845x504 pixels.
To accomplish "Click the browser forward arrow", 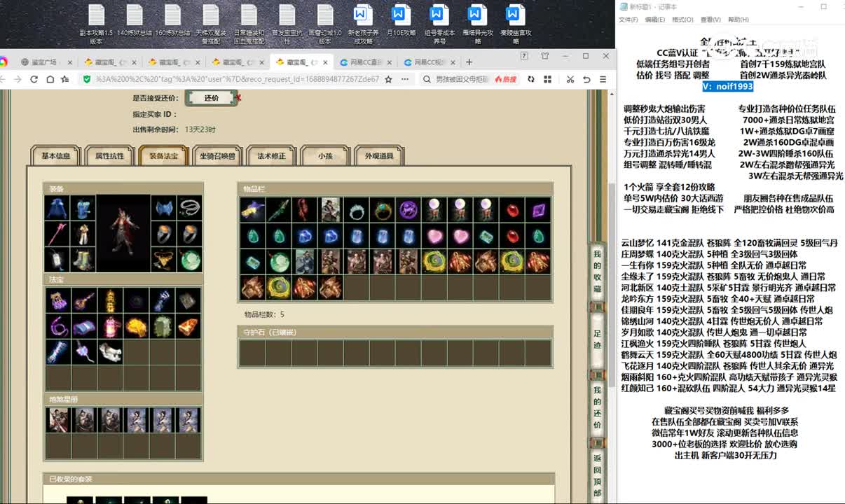I will click(x=18, y=79).
